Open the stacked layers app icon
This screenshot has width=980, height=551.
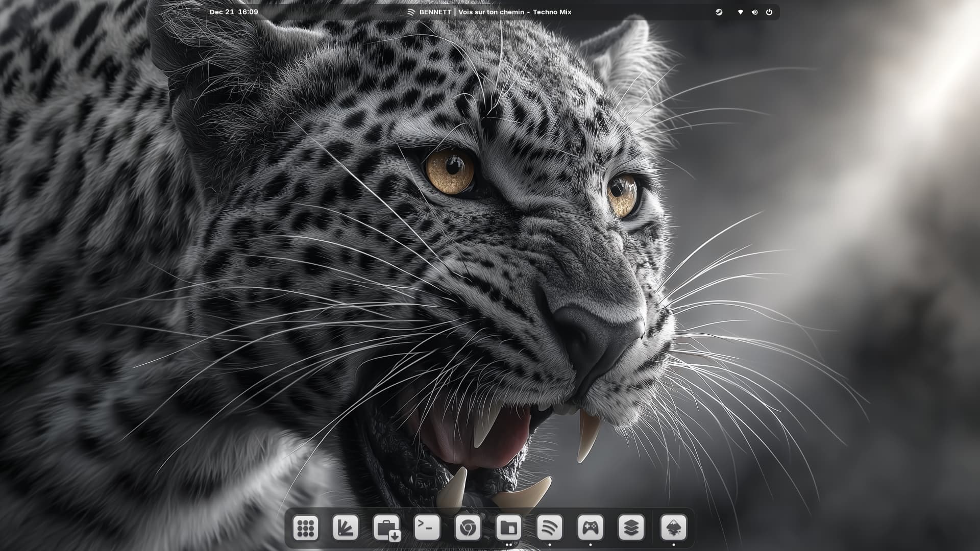pos(631,528)
